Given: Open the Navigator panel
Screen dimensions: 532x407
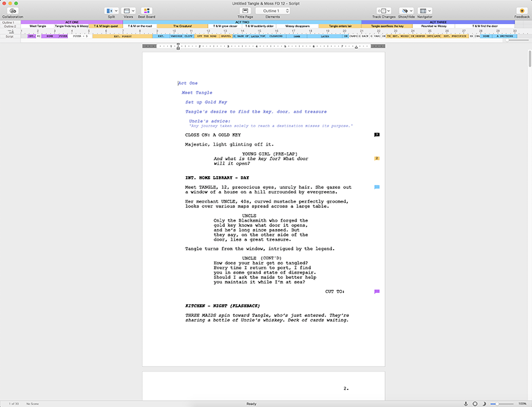Looking at the screenshot, I should 424,11.
